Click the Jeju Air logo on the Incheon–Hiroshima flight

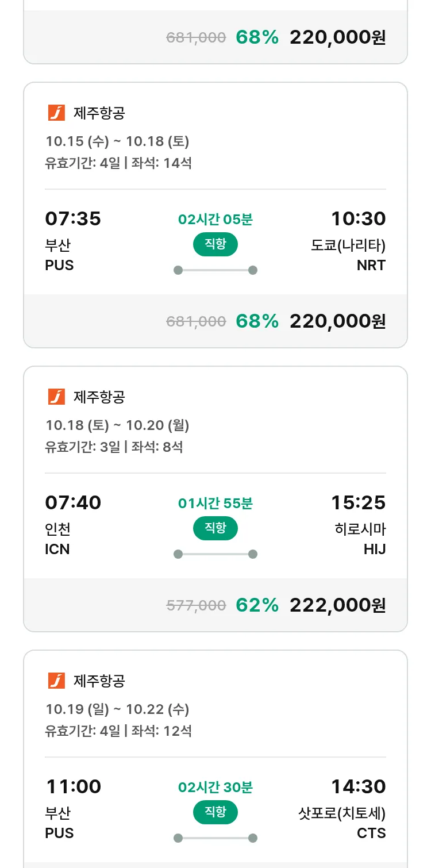pyautogui.click(x=56, y=397)
